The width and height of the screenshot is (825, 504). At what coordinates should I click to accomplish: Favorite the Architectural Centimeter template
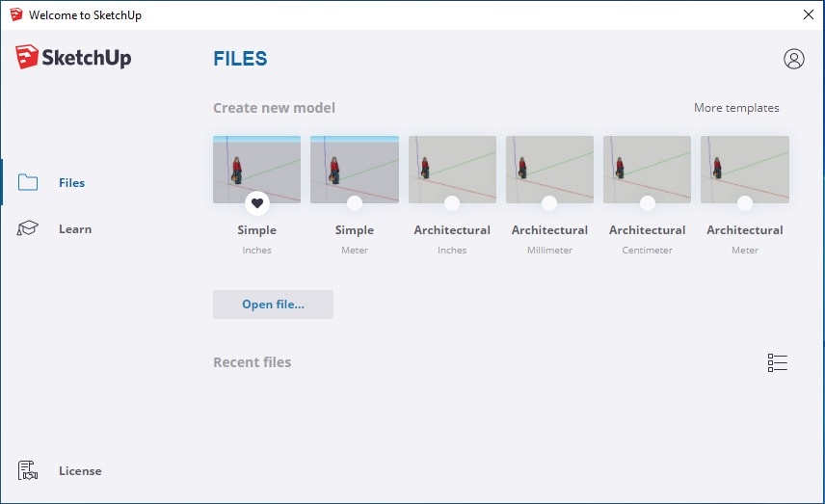pos(647,203)
